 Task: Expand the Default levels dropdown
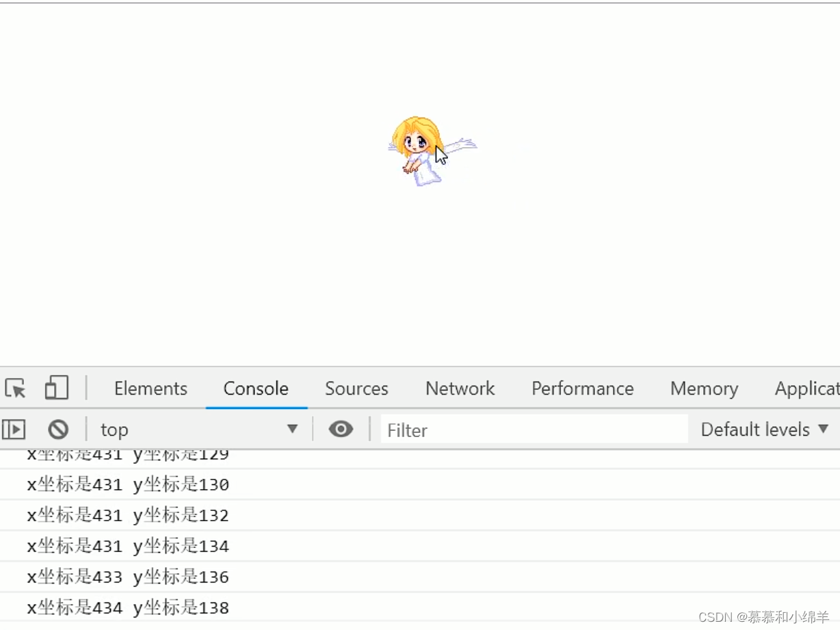click(x=765, y=430)
